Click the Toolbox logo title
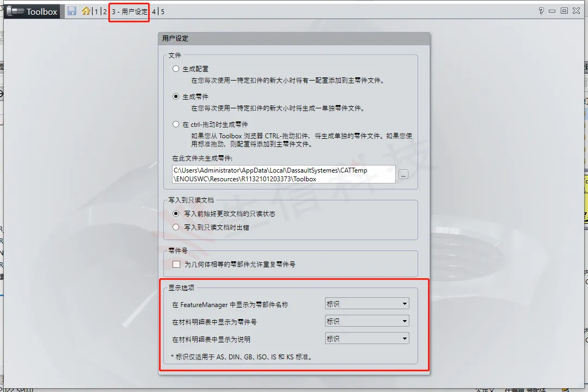 pyautogui.click(x=33, y=11)
